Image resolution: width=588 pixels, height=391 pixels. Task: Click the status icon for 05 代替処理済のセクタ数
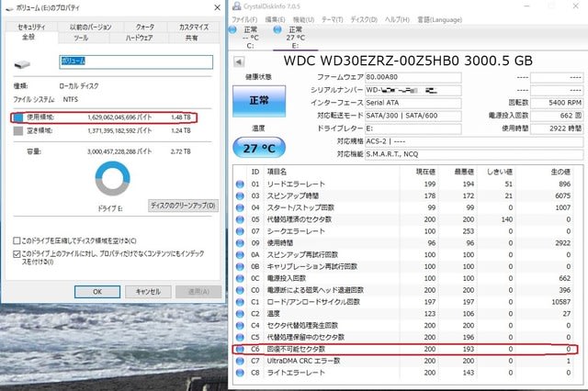tap(240, 219)
